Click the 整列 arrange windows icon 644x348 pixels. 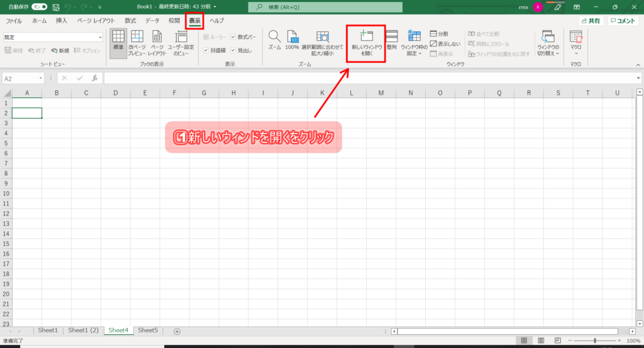tap(391, 40)
